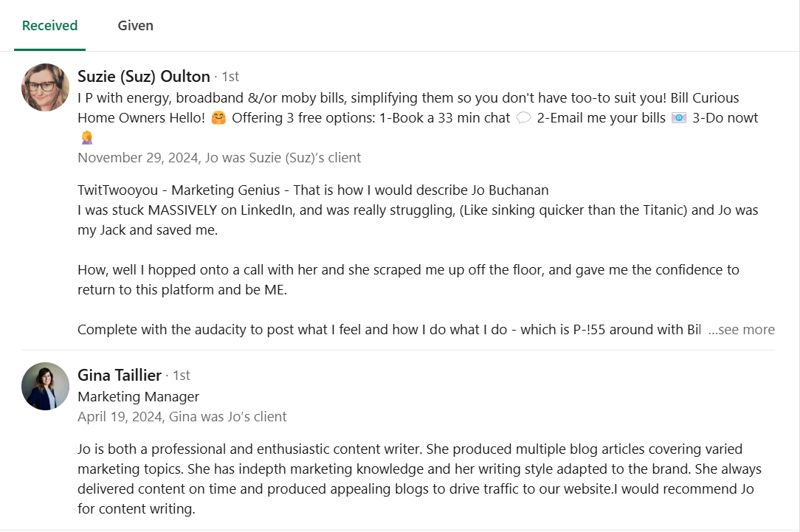Click Suzie's headline about energy and broadband bills

click(418, 118)
